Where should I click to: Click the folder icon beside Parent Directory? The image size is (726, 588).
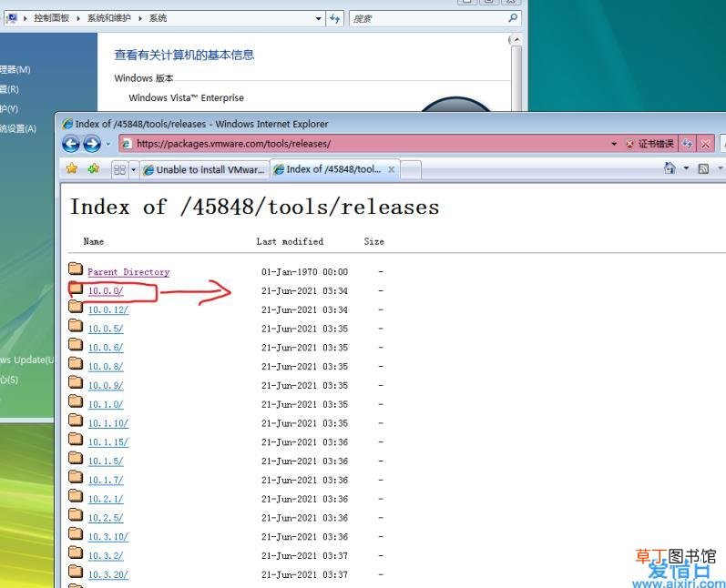[x=76, y=269]
